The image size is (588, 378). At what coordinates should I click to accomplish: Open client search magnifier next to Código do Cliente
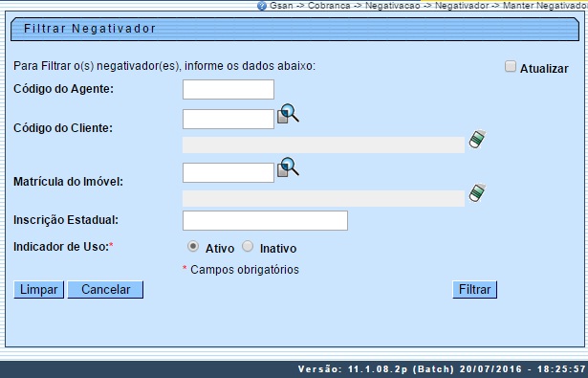click(288, 114)
